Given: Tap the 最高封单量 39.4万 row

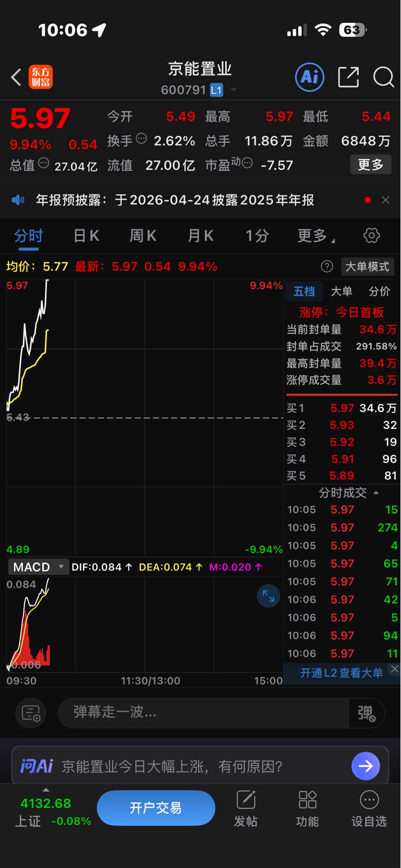Looking at the screenshot, I should click(x=342, y=363).
